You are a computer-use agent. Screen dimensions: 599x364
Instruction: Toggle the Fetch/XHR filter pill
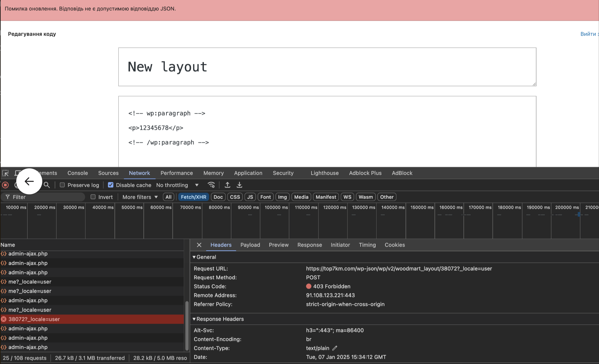193,197
